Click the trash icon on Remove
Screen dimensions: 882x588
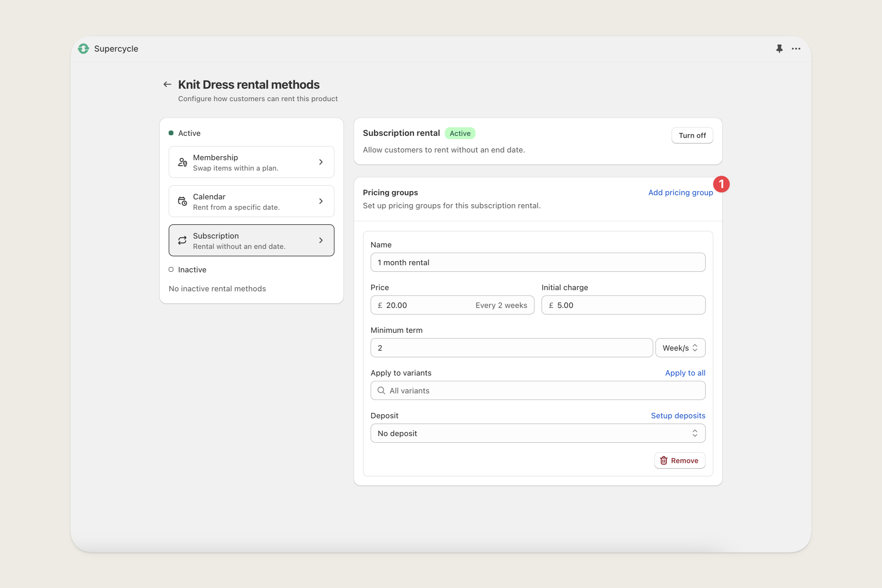point(663,460)
